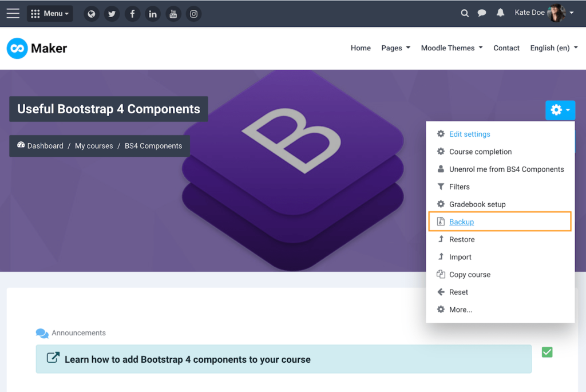The width and height of the screenshot is (586, 392).
Task: Open the globe website icon link
Action: (x=91, y=14)
